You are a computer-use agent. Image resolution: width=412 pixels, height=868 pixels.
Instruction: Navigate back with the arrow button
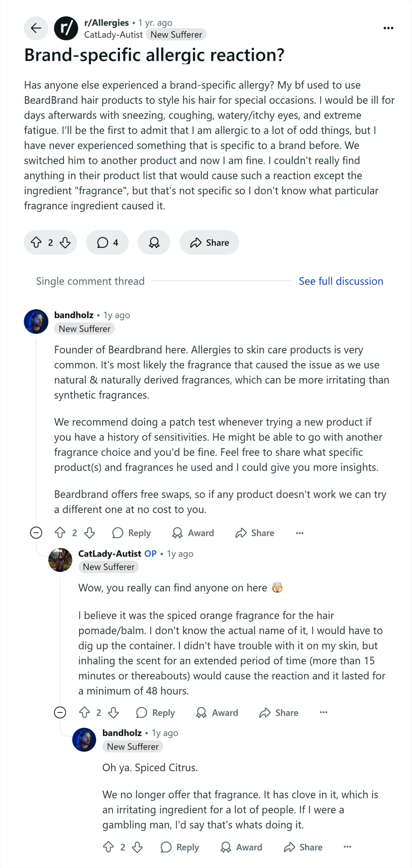(x=36, y=28)
